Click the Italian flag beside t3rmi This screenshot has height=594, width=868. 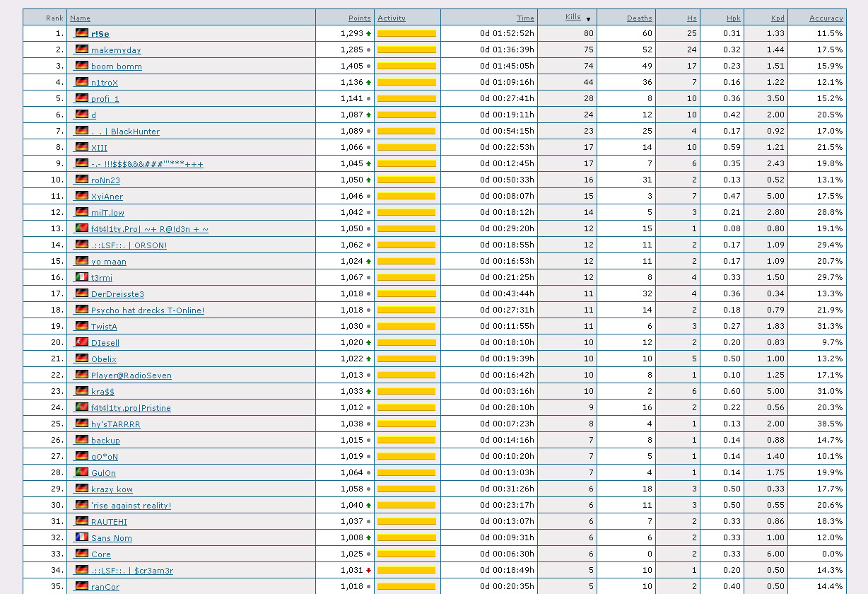tap(82, 277)
